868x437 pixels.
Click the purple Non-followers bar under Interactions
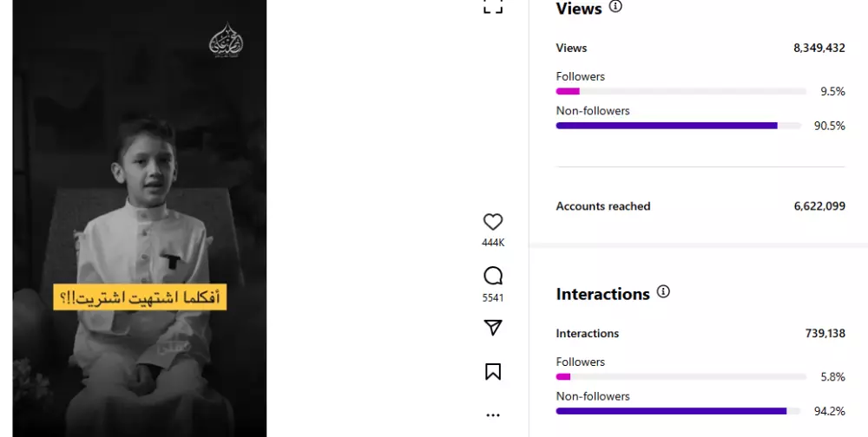tap(671, 411)
